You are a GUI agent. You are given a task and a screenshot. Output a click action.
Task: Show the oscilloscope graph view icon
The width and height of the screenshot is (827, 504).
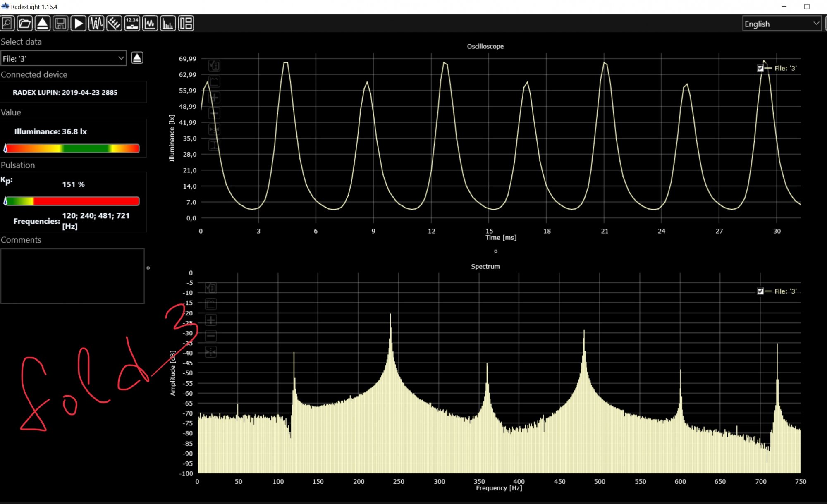point(150,24)
